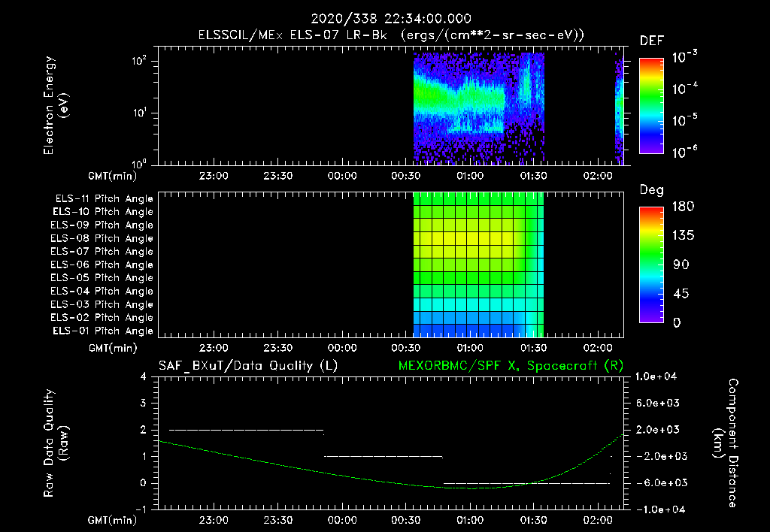This screenshot has width=770, height=532.
Task: Click the 135 value on the Deg scale
Action: [x=683, y=236]
